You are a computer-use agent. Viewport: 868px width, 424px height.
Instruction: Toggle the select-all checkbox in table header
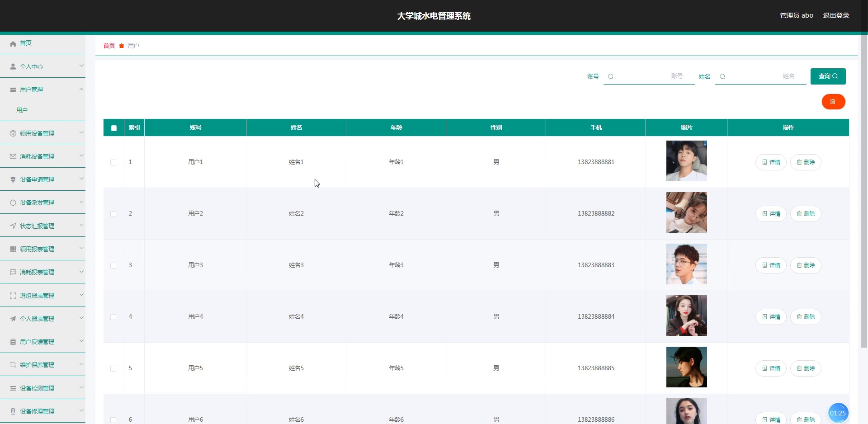click(x=114, y=128)
